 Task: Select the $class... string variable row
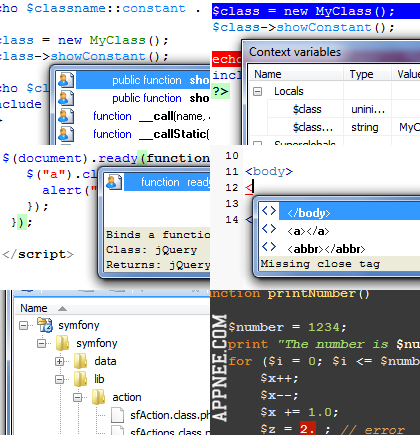[x=335, y=127]
